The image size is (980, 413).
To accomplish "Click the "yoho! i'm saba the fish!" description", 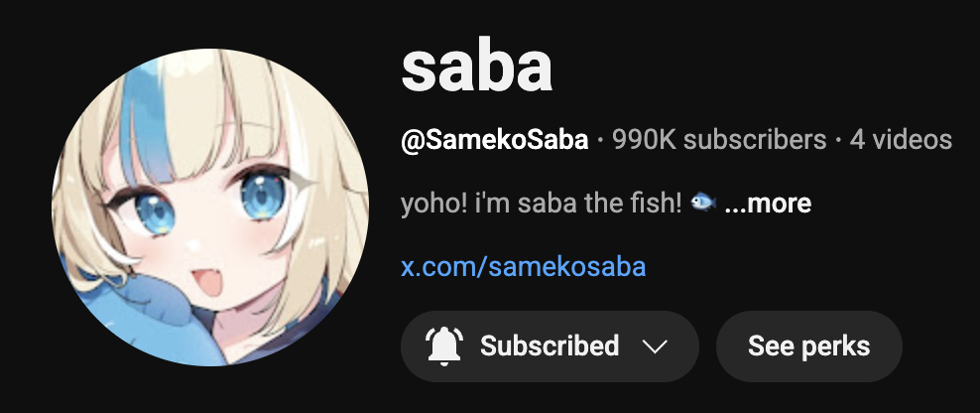I will (x=542, y=203).
